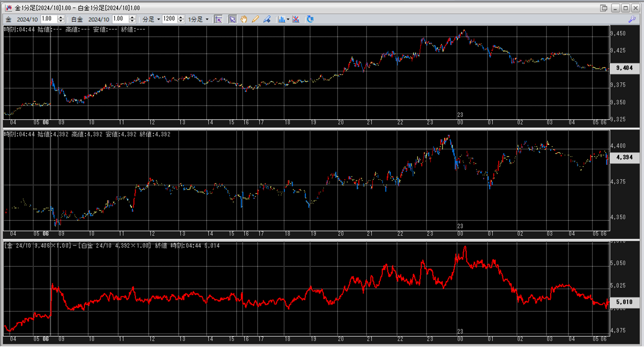Increase the gold multiplier spinner value

61,17
